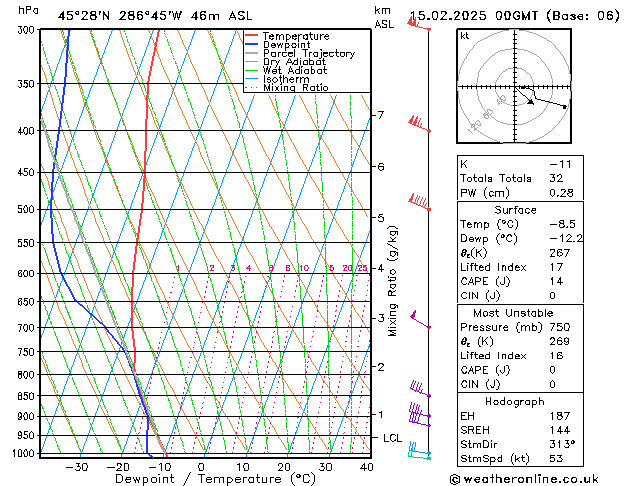Click the weatheronline.co.uk copyright link
This screenshot has width=629, height=486.
(524, 479)
